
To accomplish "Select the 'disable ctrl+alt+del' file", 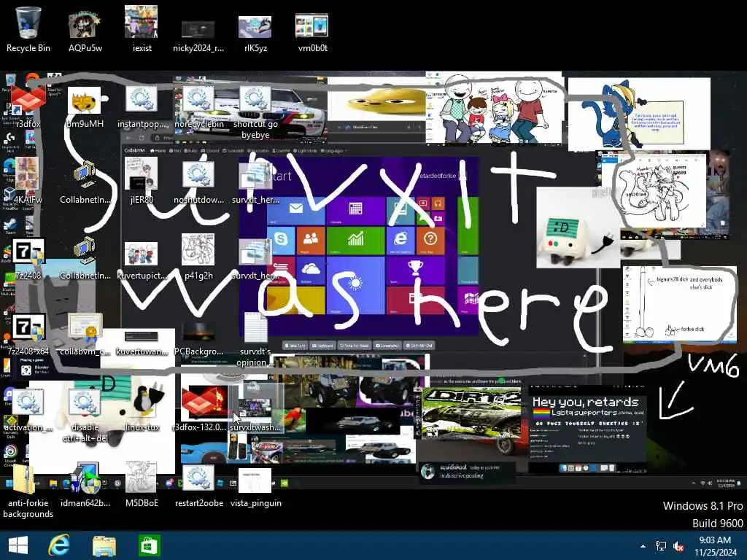I will pos(85,415).
